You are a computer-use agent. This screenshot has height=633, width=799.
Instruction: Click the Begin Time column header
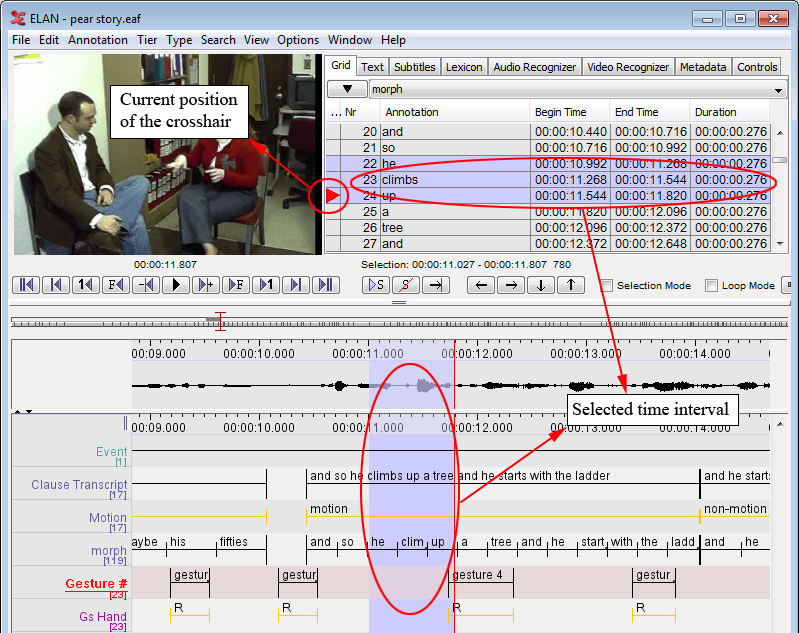[560, 112]
